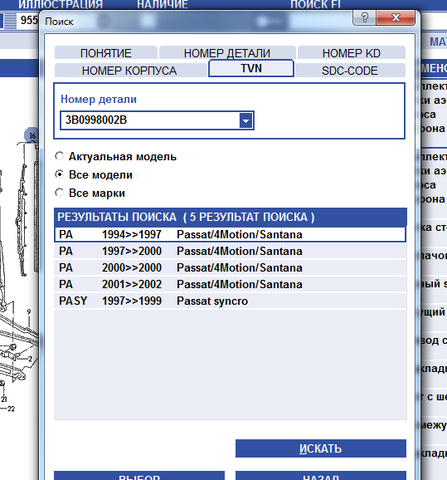Choose the Все марки radio button
The height and width of the screenshot is (480, 447).
pyautogui.click(x=59, y=193)
